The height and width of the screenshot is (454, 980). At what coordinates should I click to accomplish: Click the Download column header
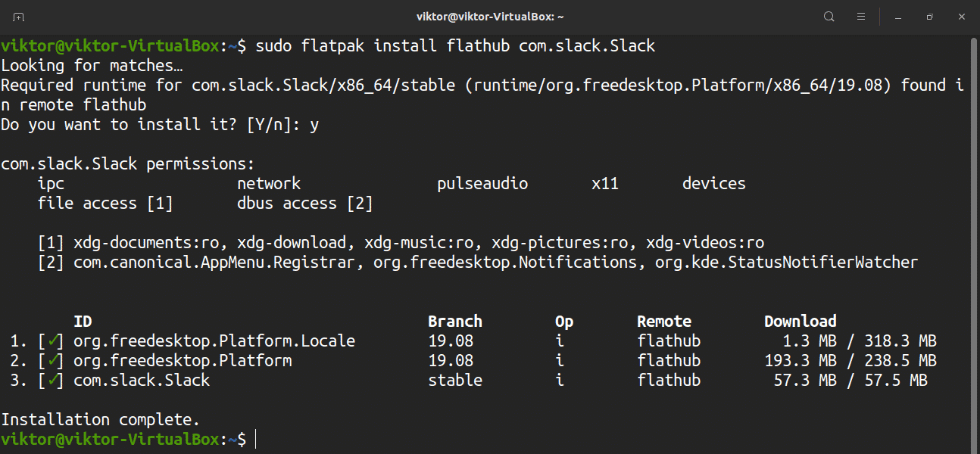tap(801, 322)
